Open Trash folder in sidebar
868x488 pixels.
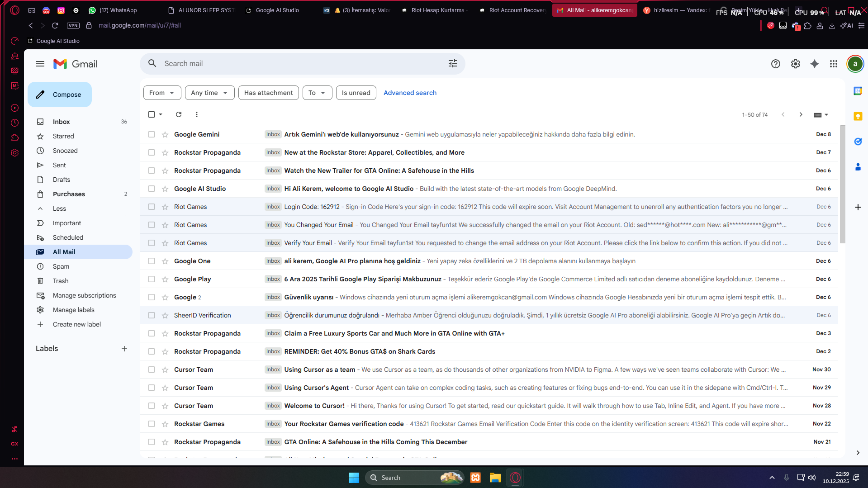click(78, 281)
